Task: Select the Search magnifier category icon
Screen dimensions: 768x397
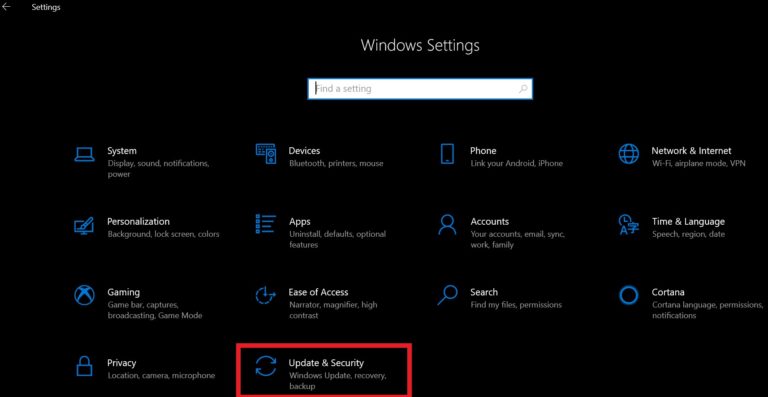Action: click(x=447, y=295)
